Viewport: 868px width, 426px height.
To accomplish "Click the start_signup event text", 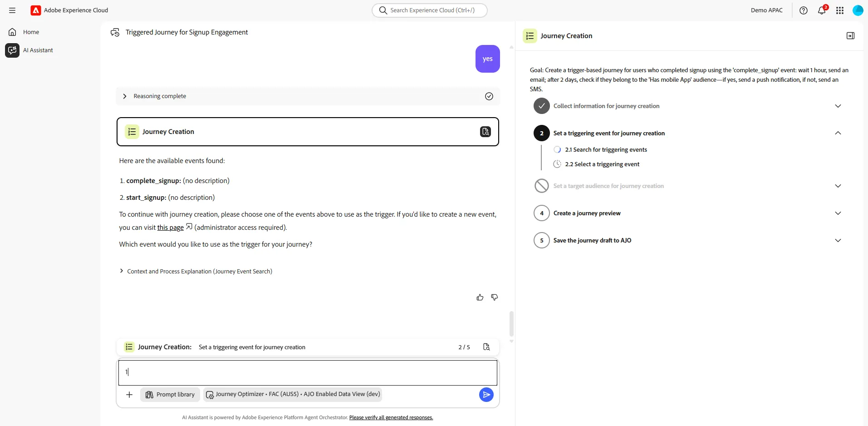I will point(146,198).
